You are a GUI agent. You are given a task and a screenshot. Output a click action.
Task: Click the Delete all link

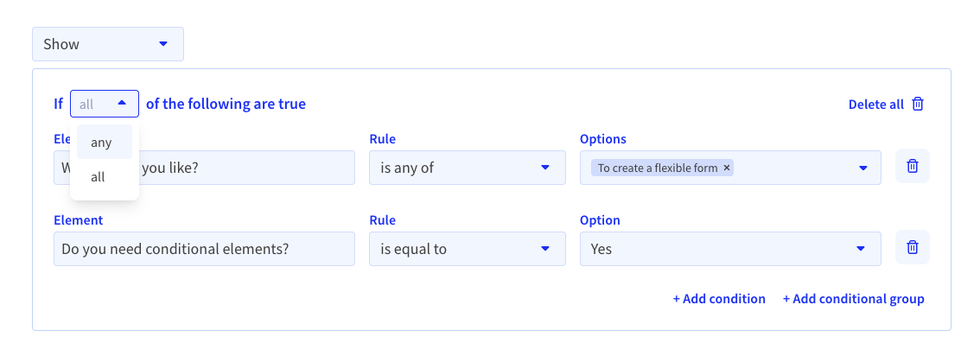pyautogui.click(x=875, y=105)
